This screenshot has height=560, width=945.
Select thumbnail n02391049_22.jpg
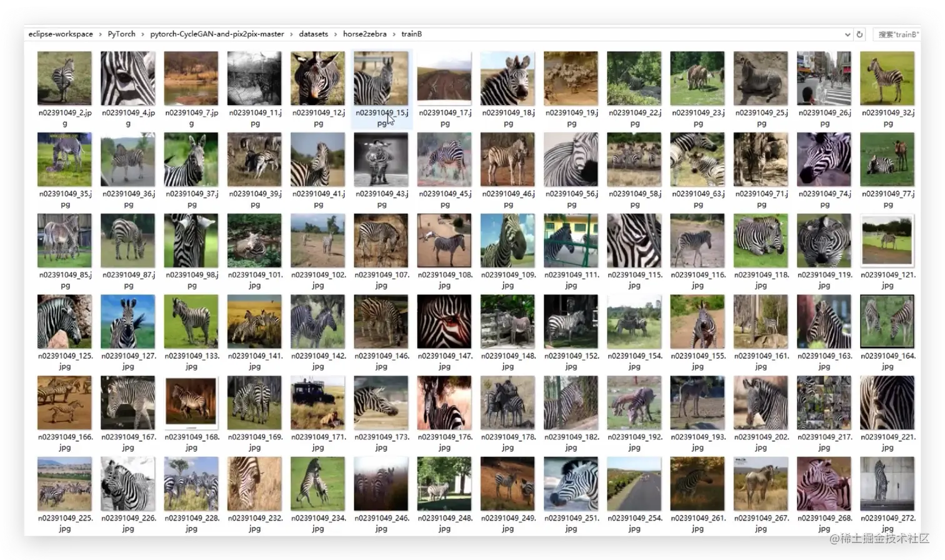click(x=634, y=78)
